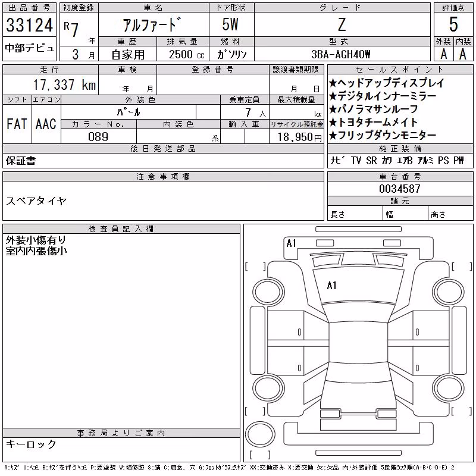
Task: Click the 事務局よりご案内 header
Action: (x=121, y=433)
